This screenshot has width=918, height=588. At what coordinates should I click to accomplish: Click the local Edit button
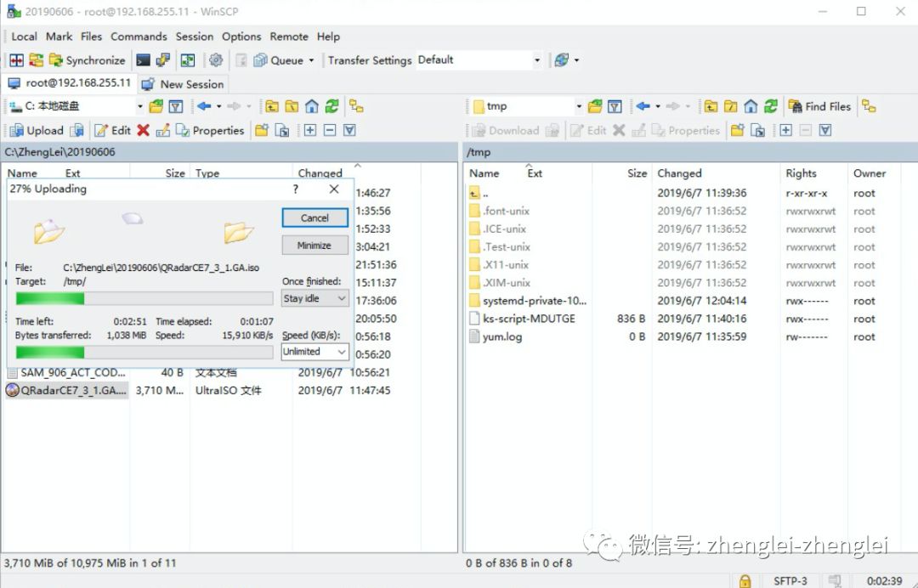pyautogui.click(x=113, y=131)
